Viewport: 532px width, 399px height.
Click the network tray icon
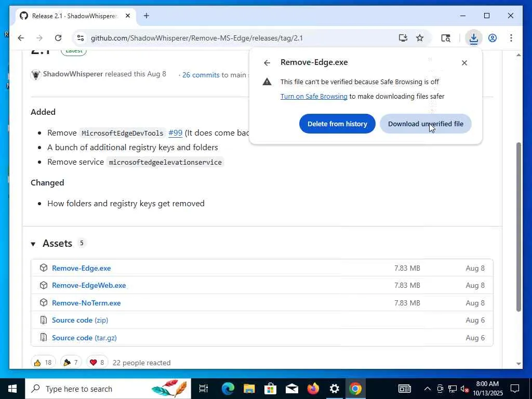click(x=453, y=389)
